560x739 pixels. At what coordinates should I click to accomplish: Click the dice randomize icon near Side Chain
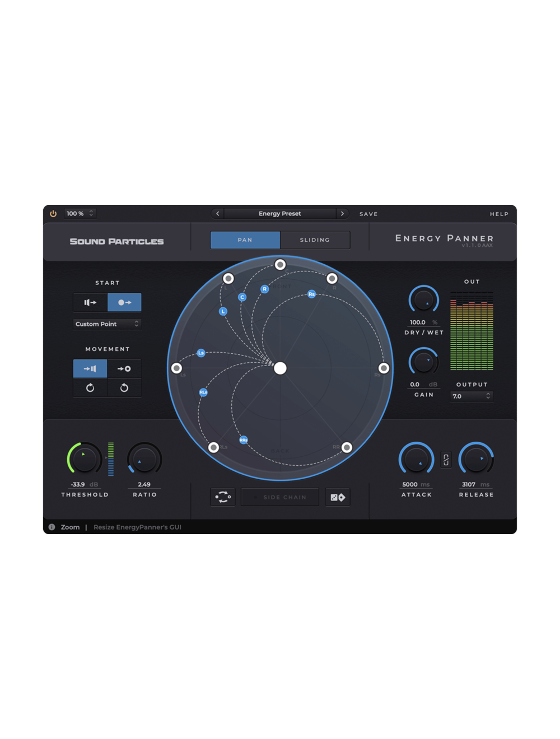point(338,497)
